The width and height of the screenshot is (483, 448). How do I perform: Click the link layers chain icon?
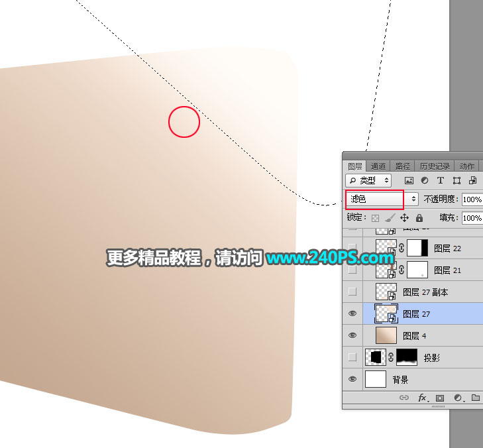(x=404, y=398)
